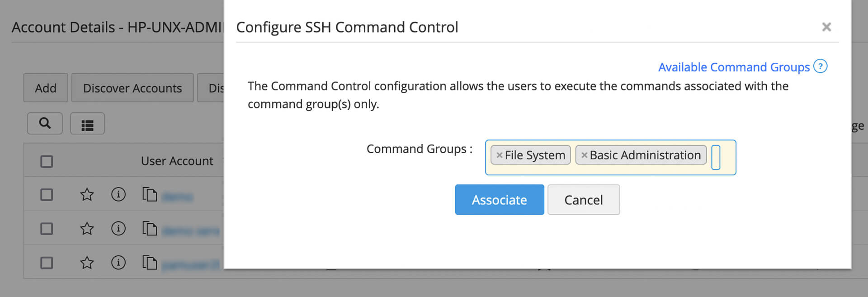The width and height of the screenshot is (868, 297).
Task: Star the second account row
Action: pyautogui.click(x=87, y=229)
